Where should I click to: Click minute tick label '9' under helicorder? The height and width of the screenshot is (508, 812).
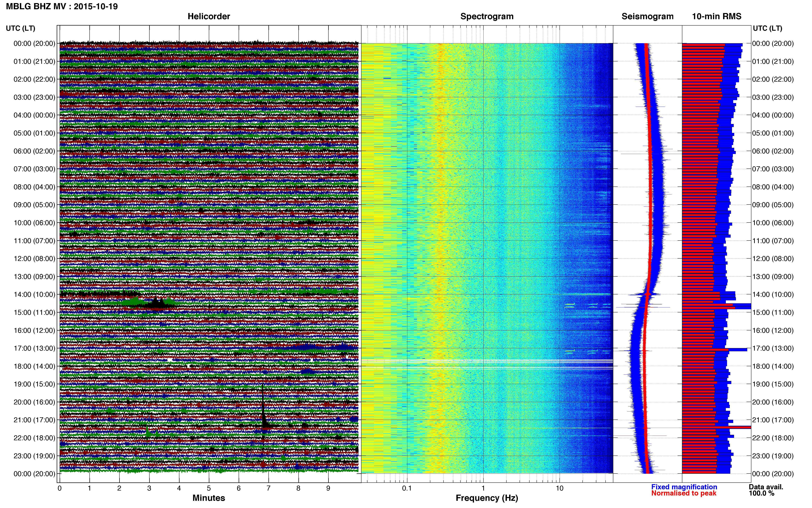[x=328, y=488]
